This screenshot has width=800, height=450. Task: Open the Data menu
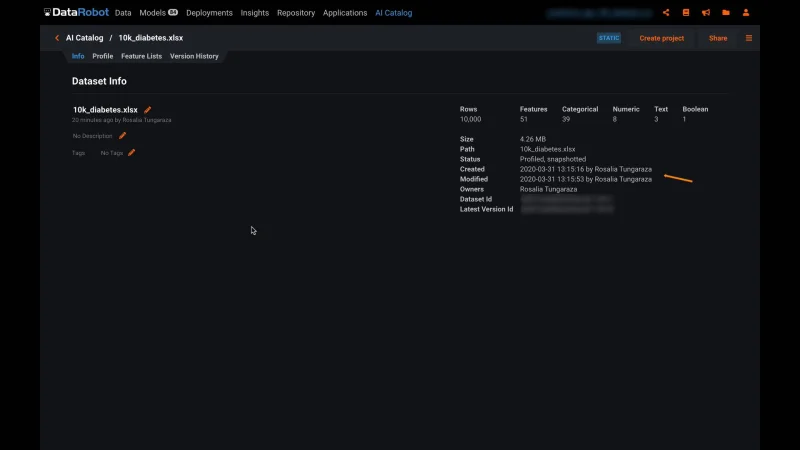[x=123, y=13]
